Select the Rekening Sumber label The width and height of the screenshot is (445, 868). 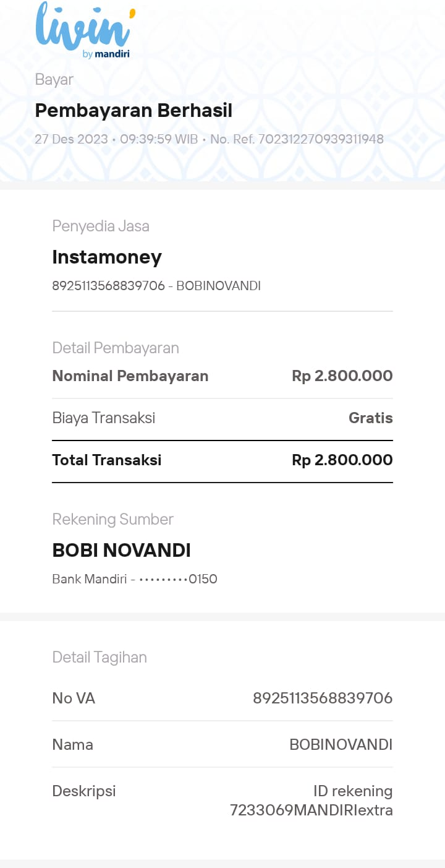pos(112,519)
